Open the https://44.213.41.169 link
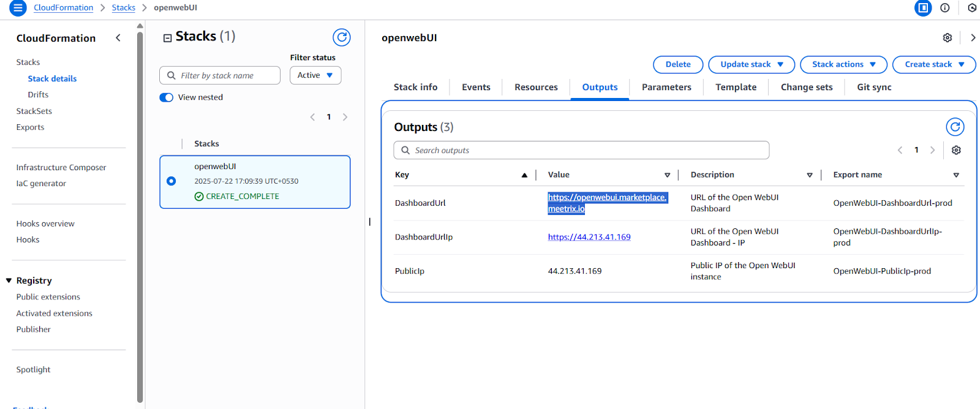This screenshot has width=980, height=409. [x=589, y=237]
